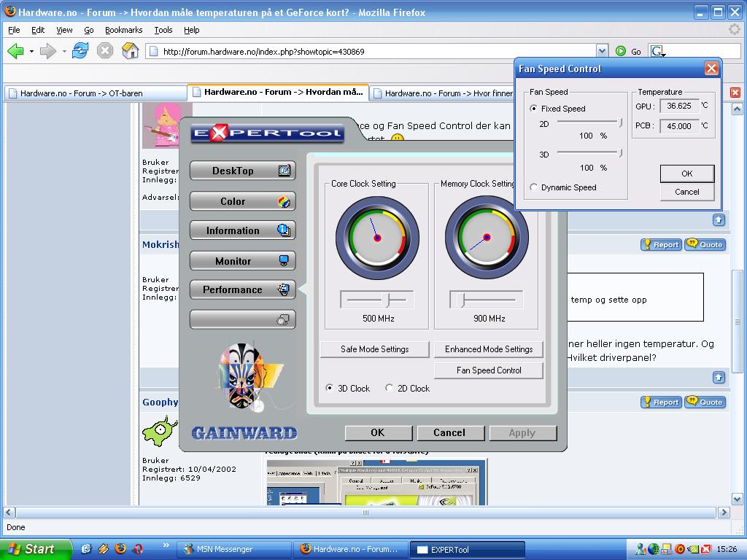Screen dimensions: 747x560
Task: Click OK at the bottom of EXPERTool
Action: coord(378,432)
